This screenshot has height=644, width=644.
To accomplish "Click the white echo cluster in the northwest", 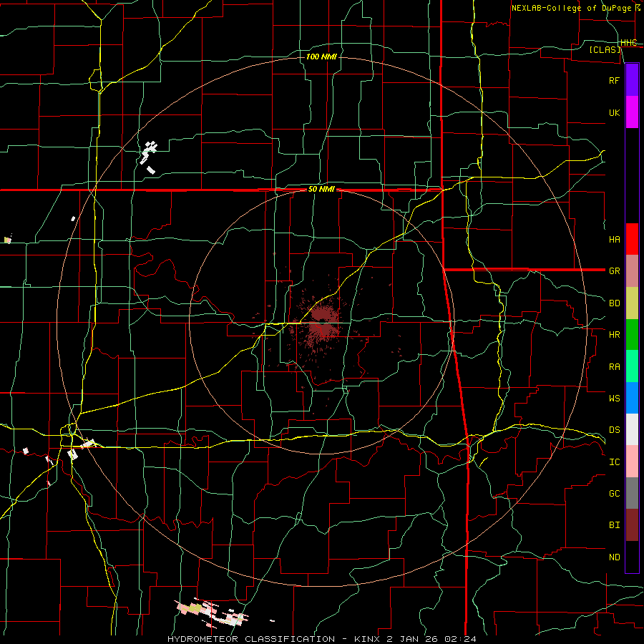I will pyautogui.click(x=149, y=157).
